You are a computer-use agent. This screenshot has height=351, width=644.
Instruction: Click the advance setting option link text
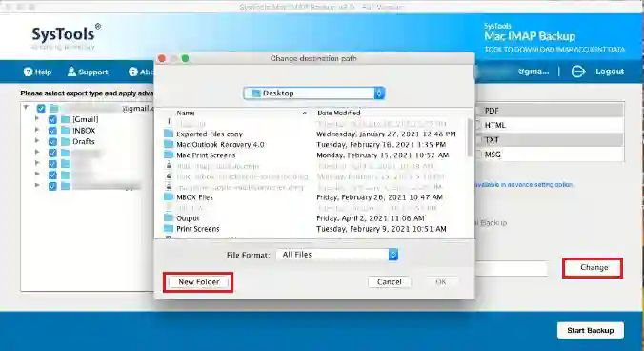[x=524, y=185]
